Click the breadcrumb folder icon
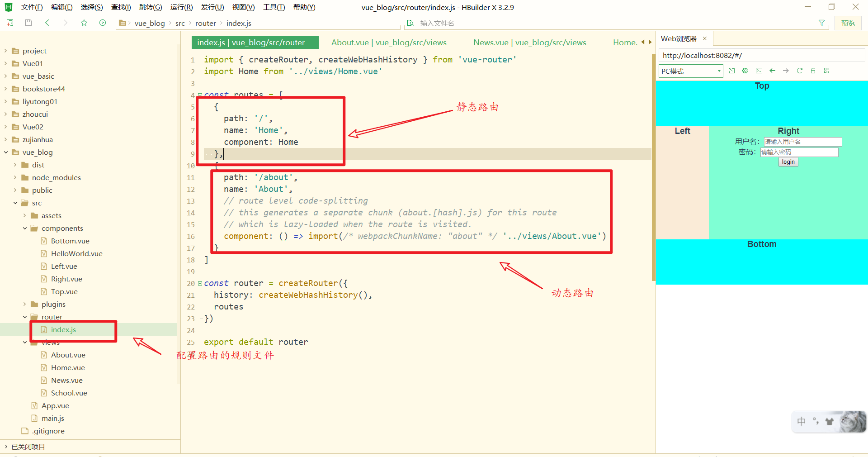The height and width of the screenshot is (457, 868). pos(122,23)
